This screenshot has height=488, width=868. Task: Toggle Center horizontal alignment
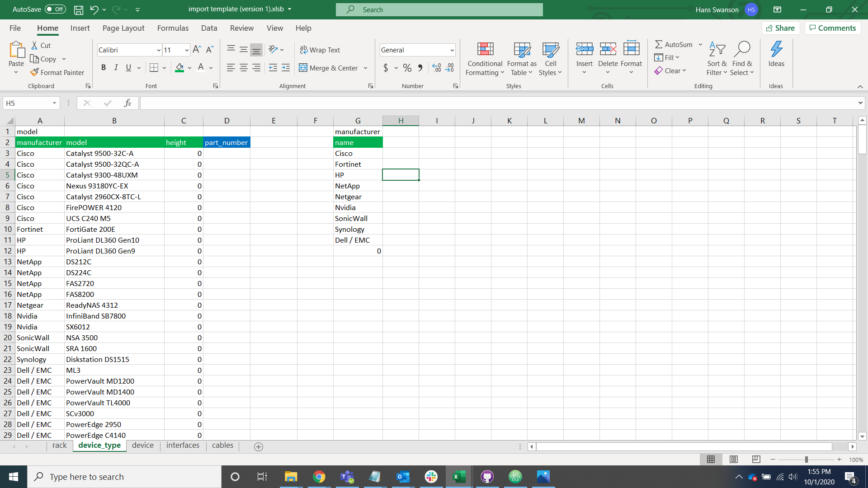[x=244, y=68]
